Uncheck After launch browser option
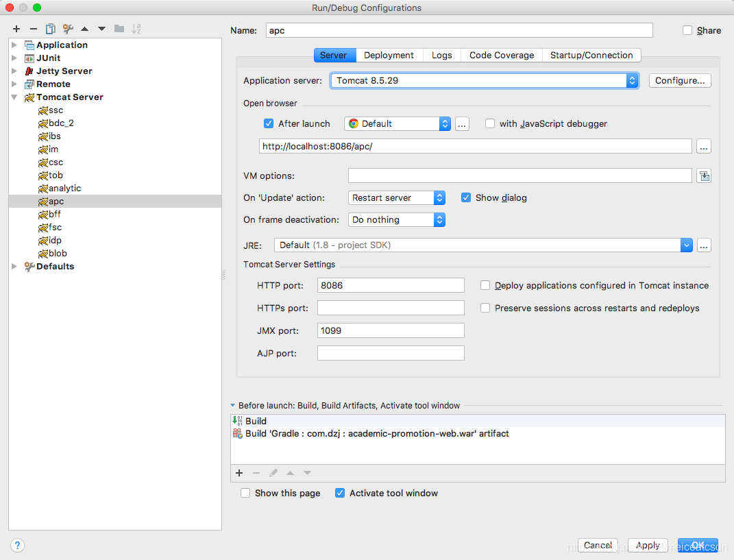Image resolution: width=734 pixels, height=560 pixels. coord(269,123)
